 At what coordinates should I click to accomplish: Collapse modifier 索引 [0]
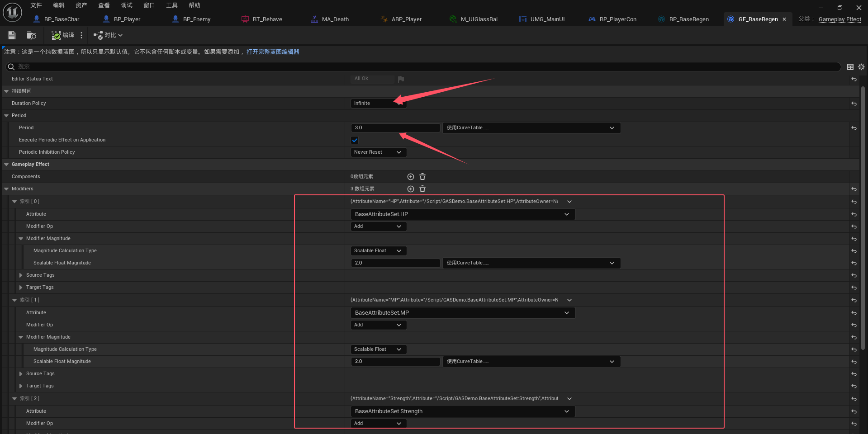(x=14, y=202)
